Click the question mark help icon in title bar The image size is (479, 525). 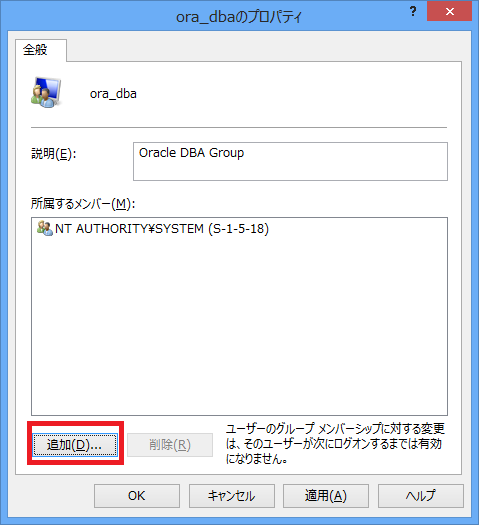coord(413,12)
